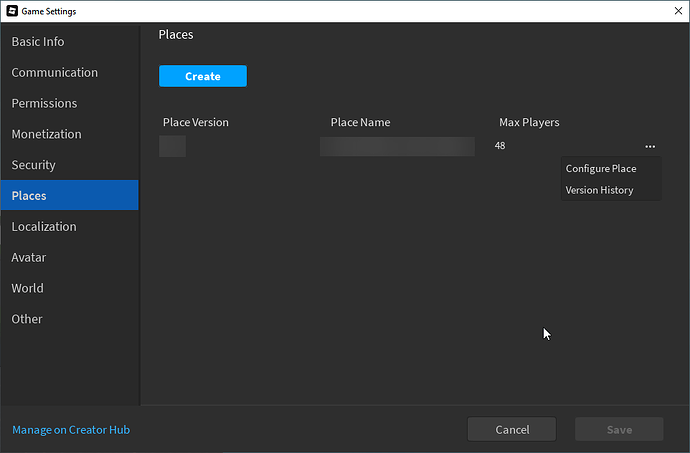
Task: Switch to the Localization section
Action: 44,227
